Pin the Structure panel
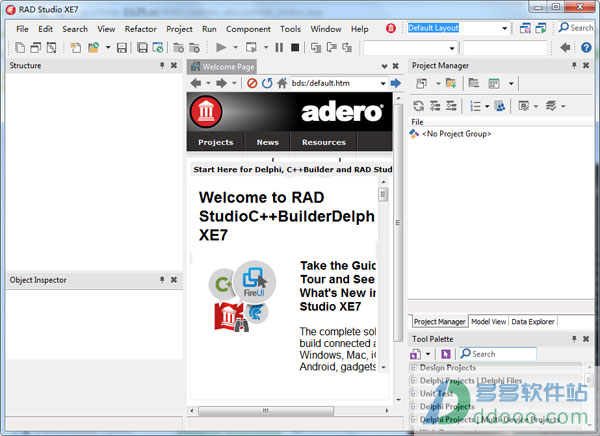Screen dimensions: 600x436 point(162,65)
